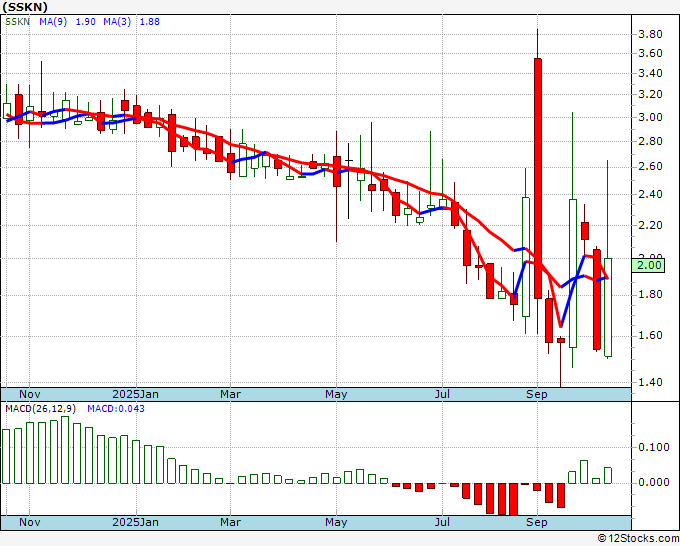Click the tall red September candlestick body
The image size is (680, 546).
(x=538, y=178)
